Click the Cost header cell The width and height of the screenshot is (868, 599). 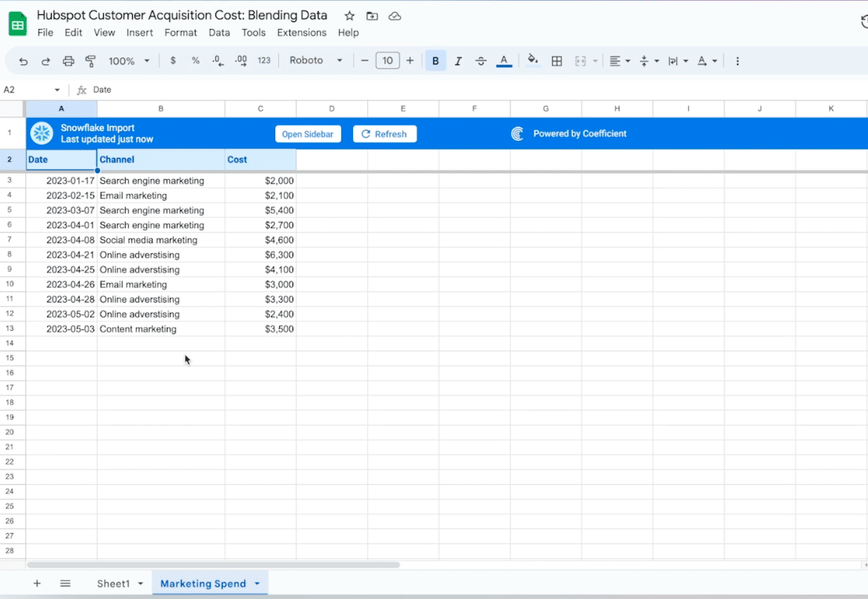click(260, 160)
